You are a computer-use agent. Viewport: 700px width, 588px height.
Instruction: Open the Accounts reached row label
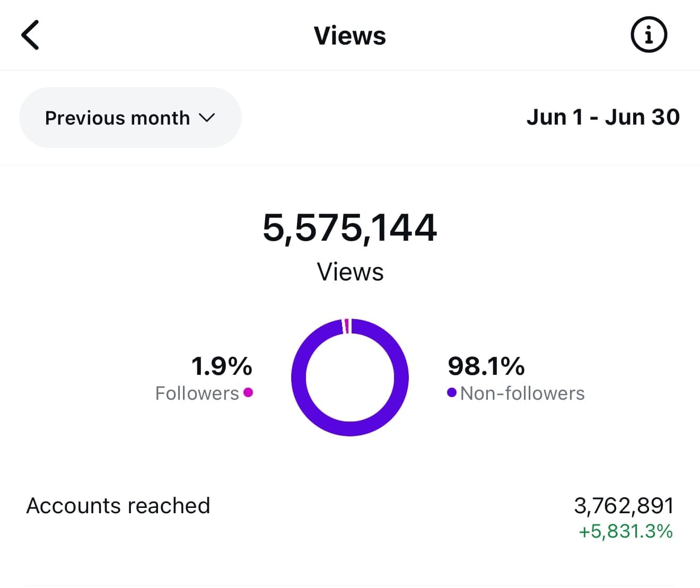(x=118, y=506)
